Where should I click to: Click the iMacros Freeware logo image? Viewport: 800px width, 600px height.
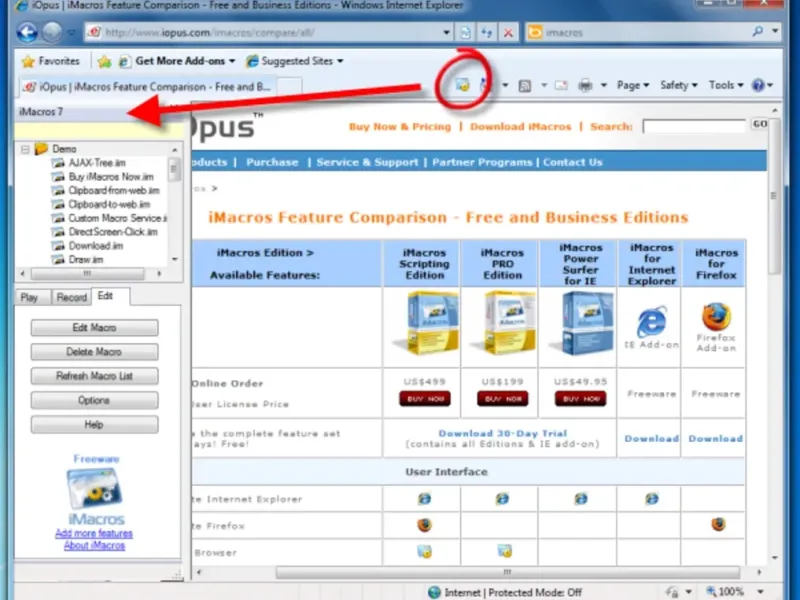[94, 488]
